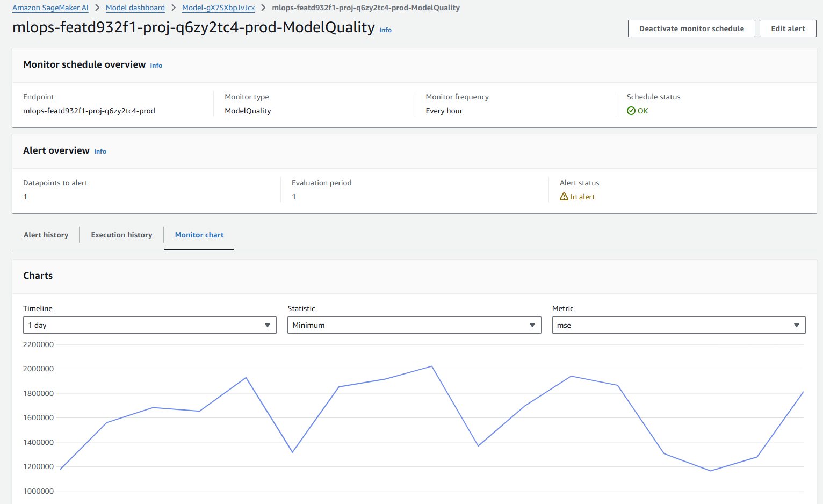Screen dimensions: 823x504
Task: Click the OK schedule status text
Action: [x=643, y=111]
